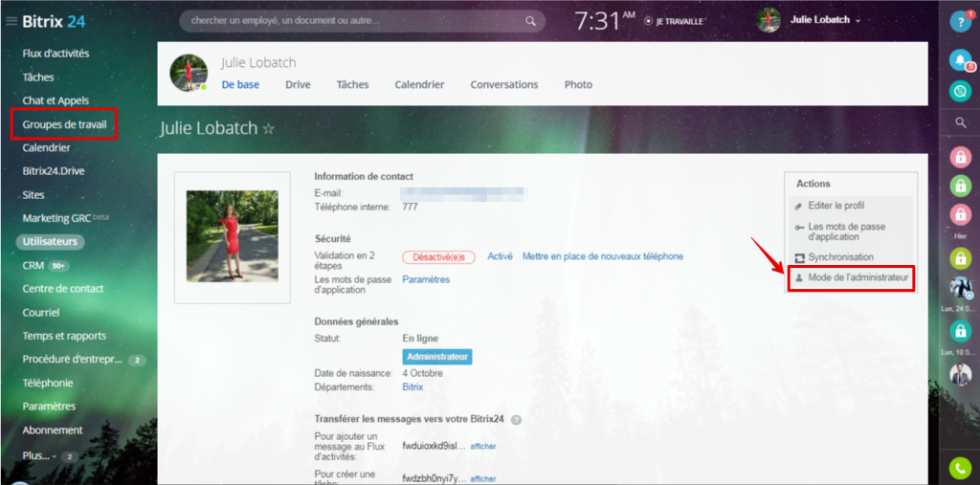Open Téléphonie in left menu
The width and height of the screenshot is (980, 485).
[48, 384]
